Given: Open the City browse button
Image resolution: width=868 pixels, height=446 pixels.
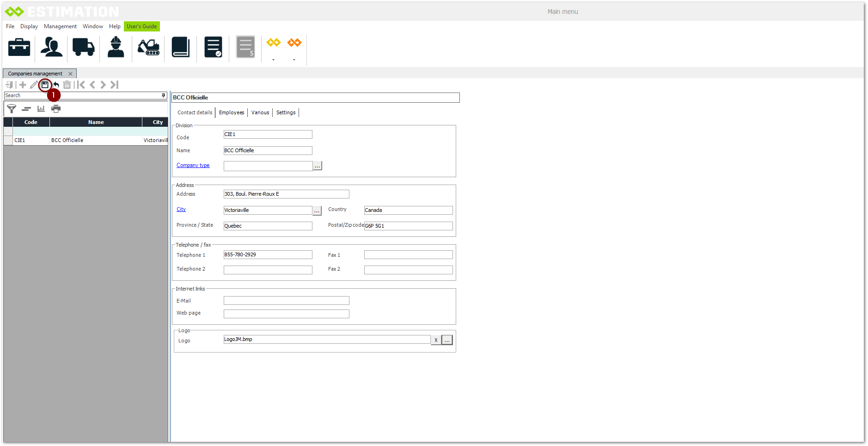Looking at the screenshot, I should [x=317, y=211].
